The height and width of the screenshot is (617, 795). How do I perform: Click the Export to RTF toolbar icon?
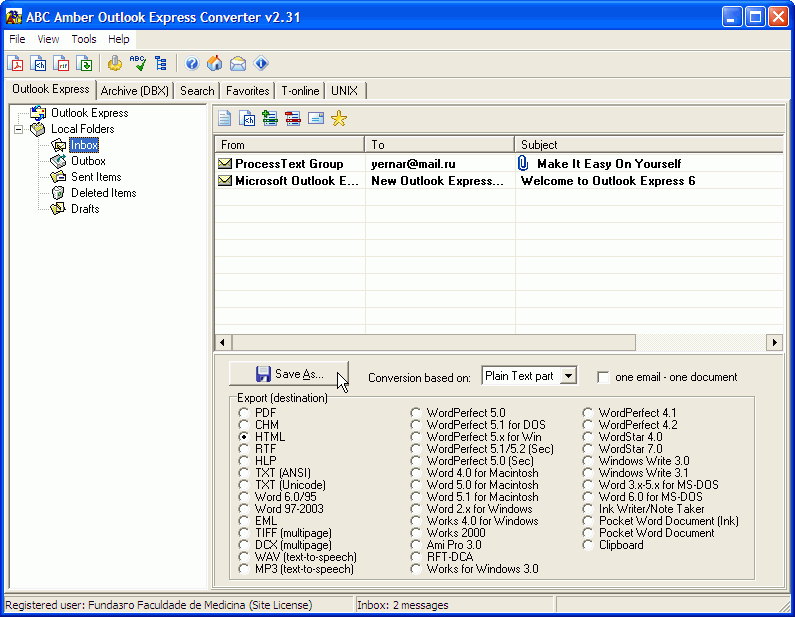click(61, 63)
